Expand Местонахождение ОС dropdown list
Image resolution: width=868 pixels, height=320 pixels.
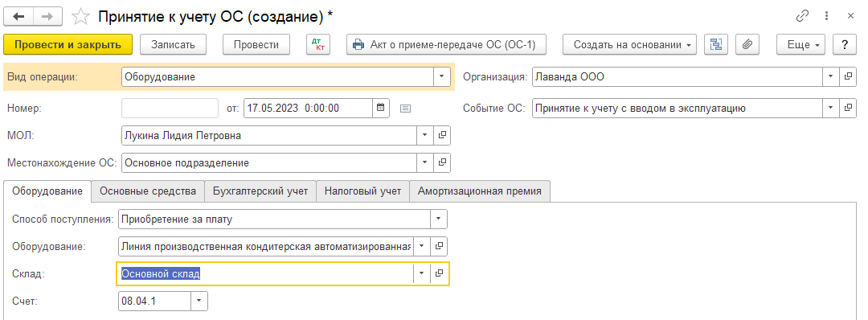point(424,162)
